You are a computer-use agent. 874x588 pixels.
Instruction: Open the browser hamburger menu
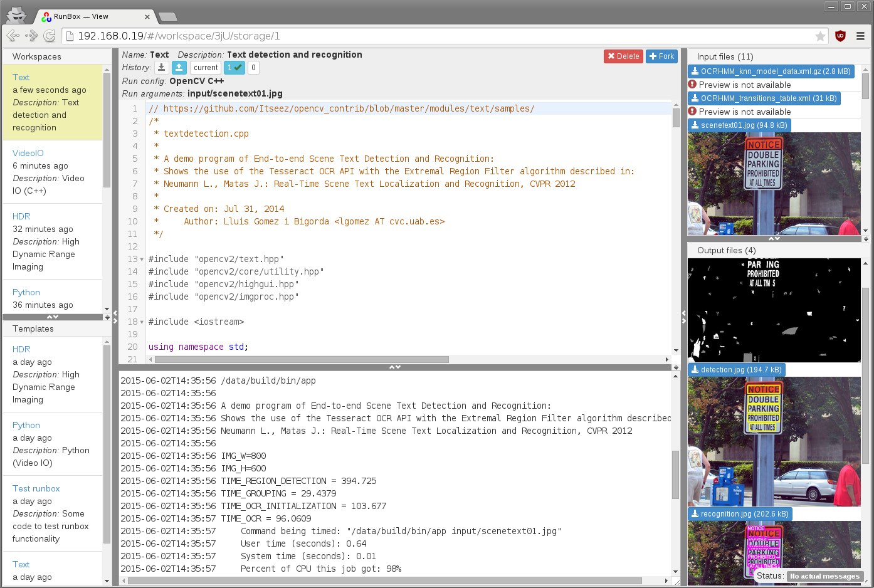[x=860, y=36]
